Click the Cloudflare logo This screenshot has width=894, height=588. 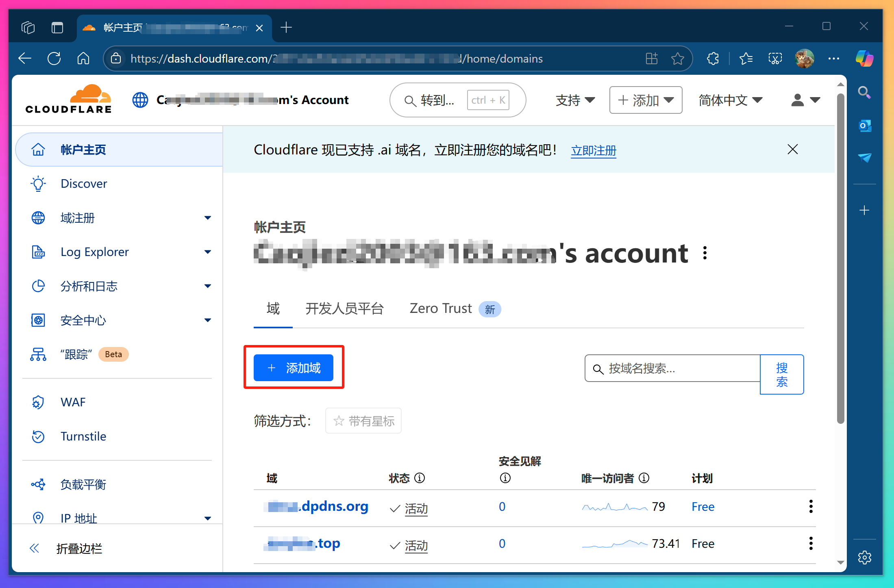pos(68,98)
